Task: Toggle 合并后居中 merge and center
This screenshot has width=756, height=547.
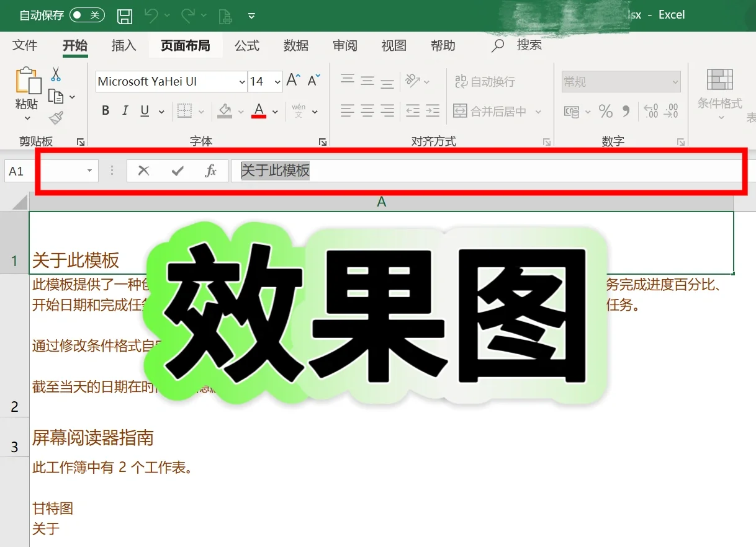Action: (x=491, y=111)
